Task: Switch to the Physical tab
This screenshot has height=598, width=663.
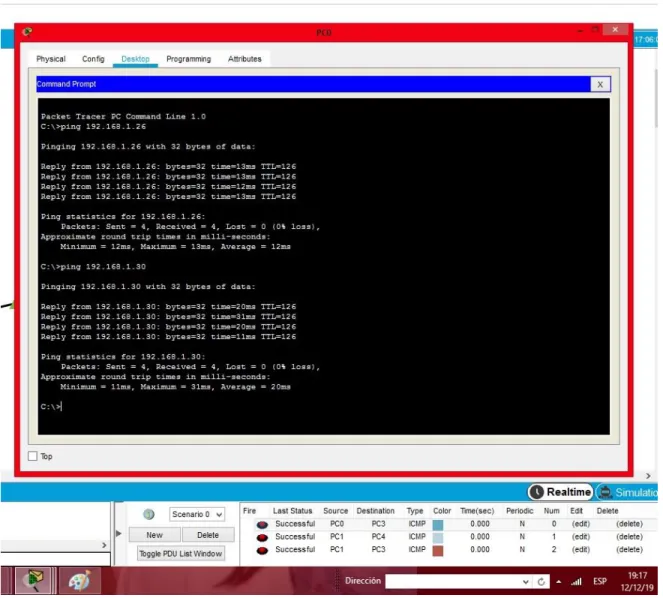Action: point(51,59)
